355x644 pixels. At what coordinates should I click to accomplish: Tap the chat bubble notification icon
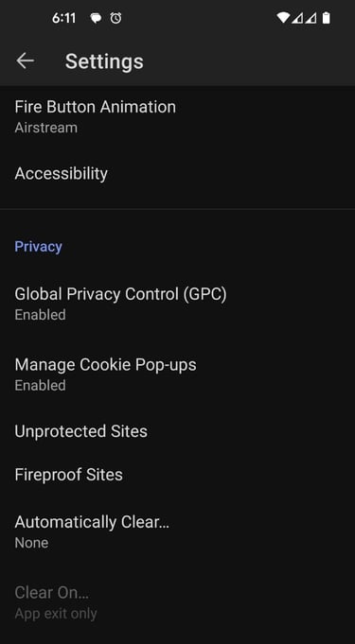(96, 19)
